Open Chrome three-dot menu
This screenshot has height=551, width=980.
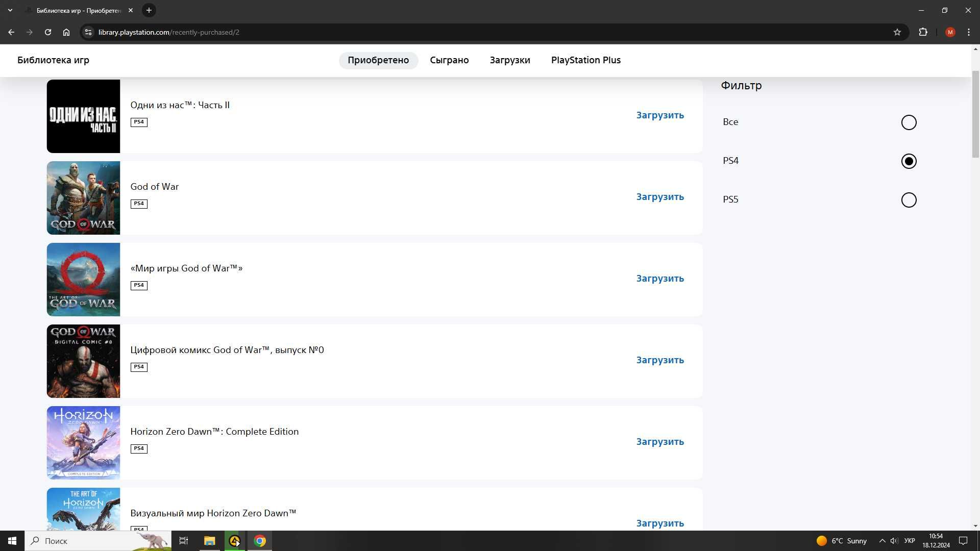(x=969, y=32)
